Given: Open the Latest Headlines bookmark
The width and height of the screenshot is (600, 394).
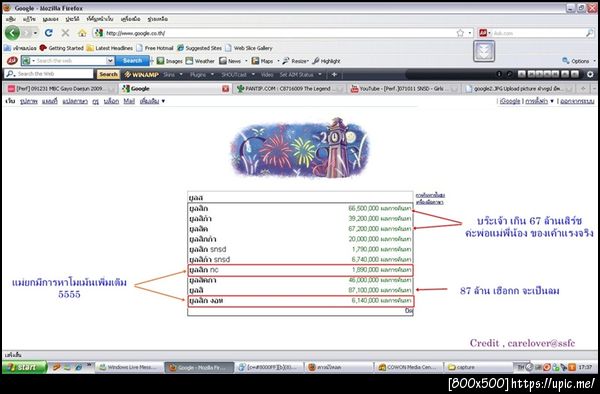Looking at the screenshot, I should tap(109, 48).
